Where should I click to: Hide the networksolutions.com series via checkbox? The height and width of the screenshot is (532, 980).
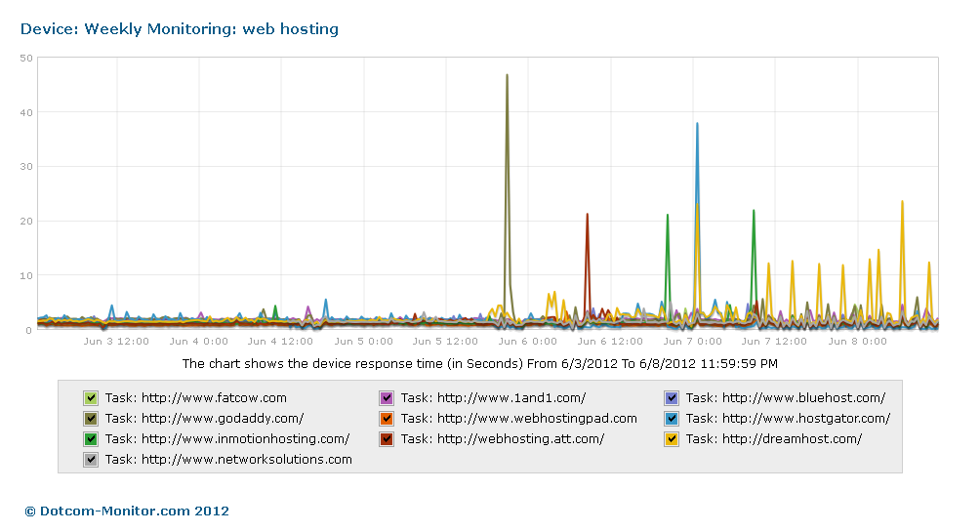[x=91, y=460]
